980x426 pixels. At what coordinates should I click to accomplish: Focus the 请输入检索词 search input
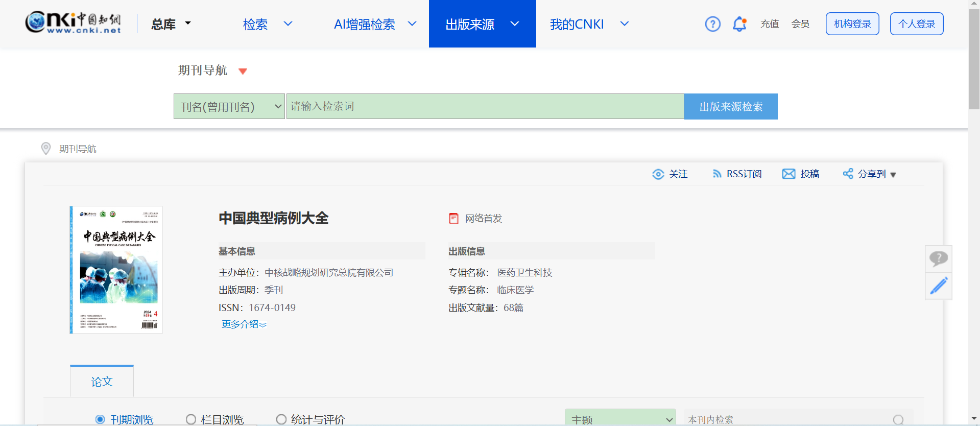point(485,106)
